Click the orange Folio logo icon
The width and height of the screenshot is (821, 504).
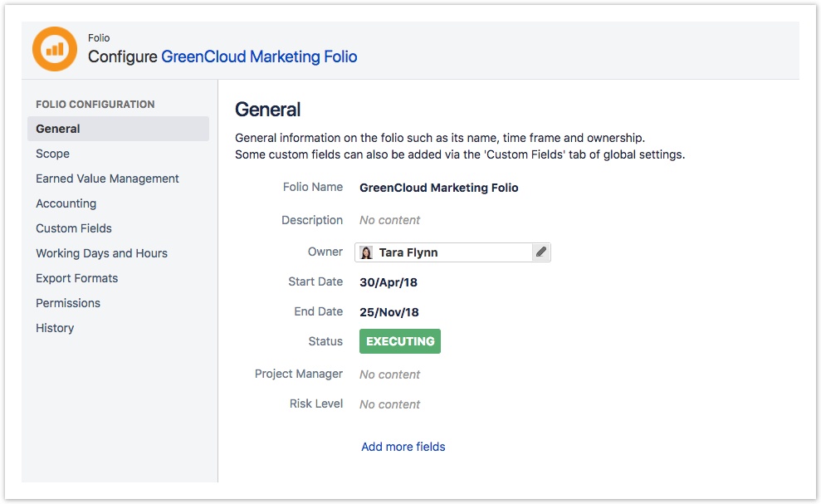(x=54, y=50)
